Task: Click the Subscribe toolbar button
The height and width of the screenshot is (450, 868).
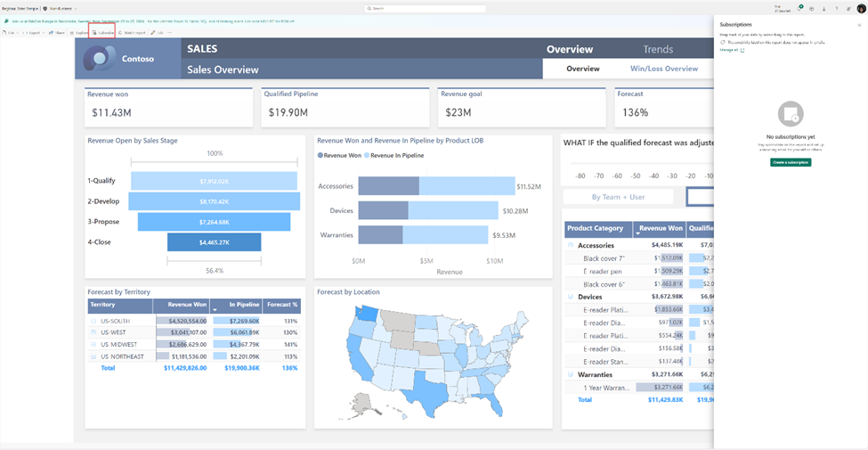Action: pos(103,33)
